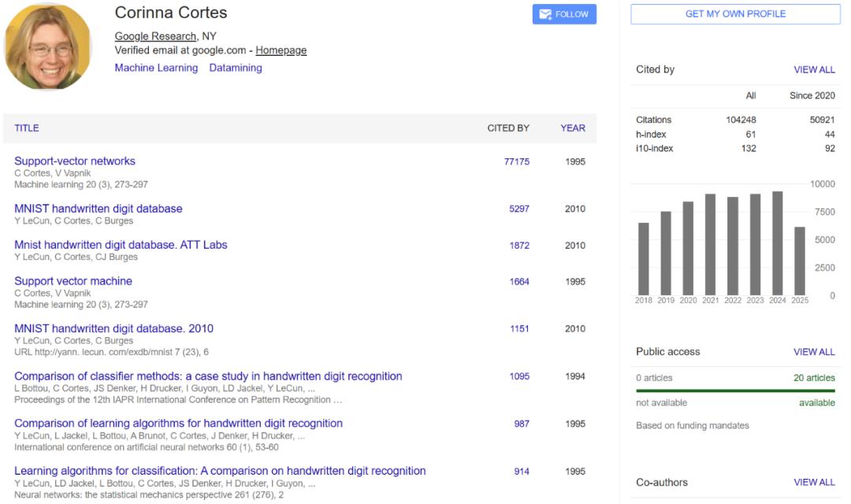This screenshot has height=504, width=851.
Task: View 77175 citations of Support-vector networks
Action: (x=517, y=161)
